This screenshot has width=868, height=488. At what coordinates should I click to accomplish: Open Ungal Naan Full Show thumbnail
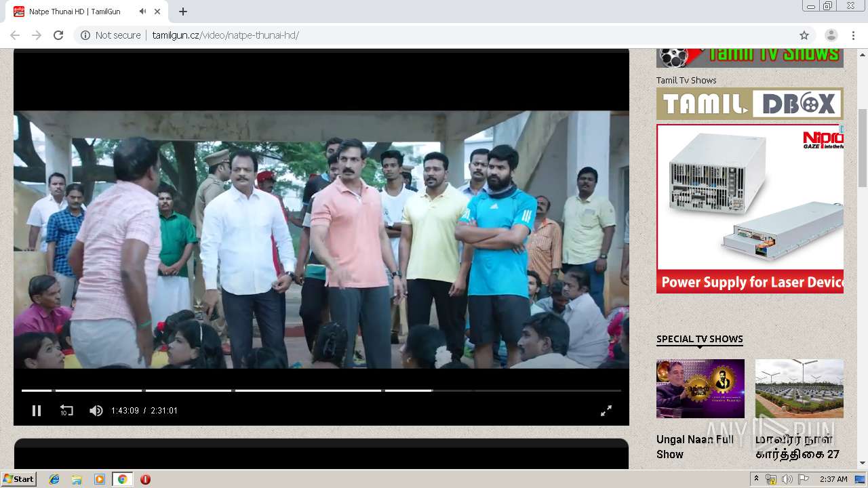pos(701,388)
